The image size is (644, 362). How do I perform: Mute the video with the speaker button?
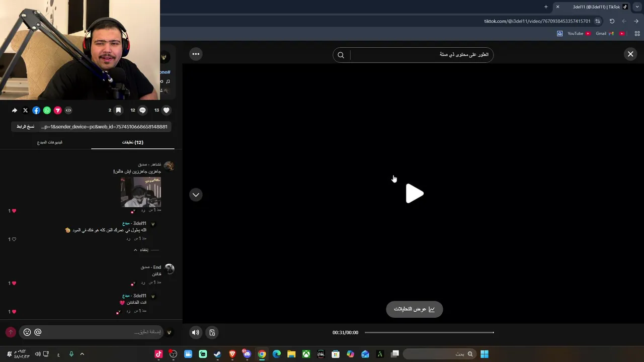196,332
